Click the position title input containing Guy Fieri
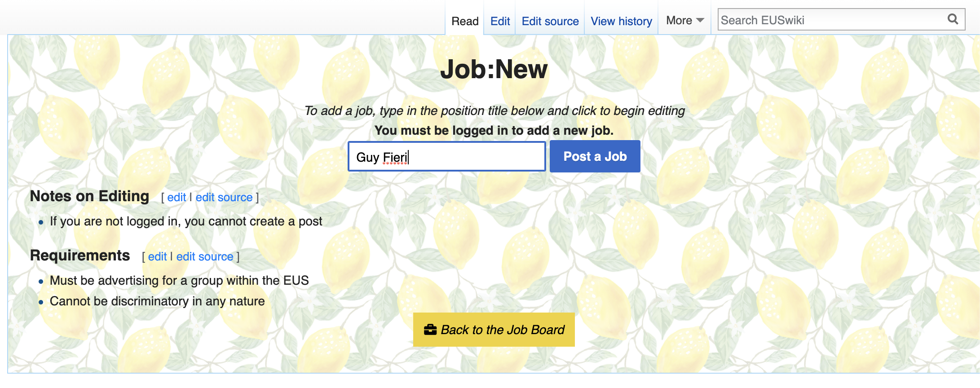 tap(447, 156)
